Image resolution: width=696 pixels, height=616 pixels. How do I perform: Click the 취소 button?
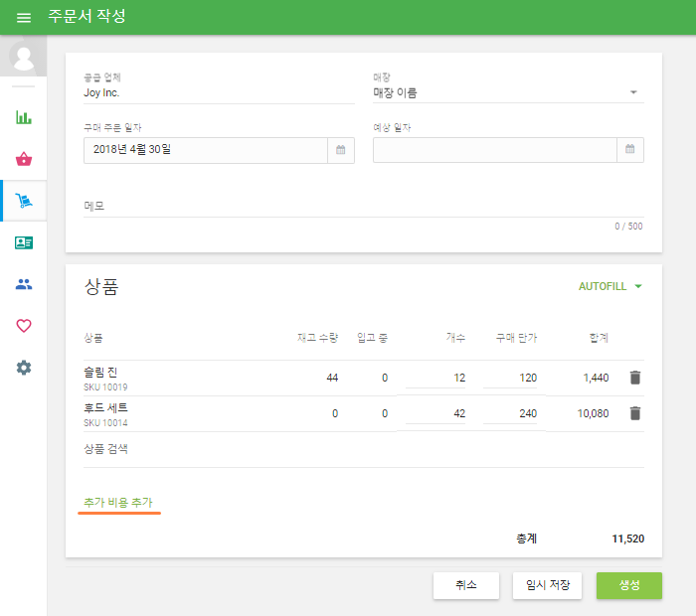(x=466, y=585)
